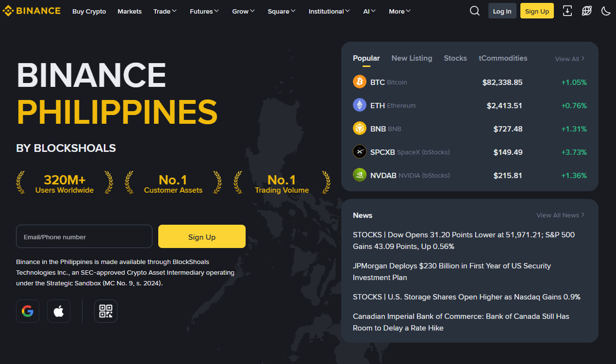Open View All markets link
The width and height of the screenshot is (616, 364).
(570, 59)
